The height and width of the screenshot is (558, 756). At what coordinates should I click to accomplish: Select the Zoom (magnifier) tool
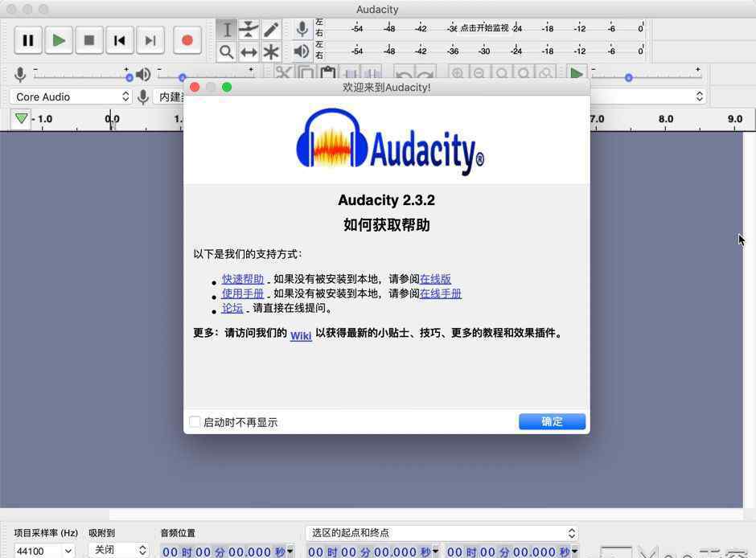pos(227,51)
